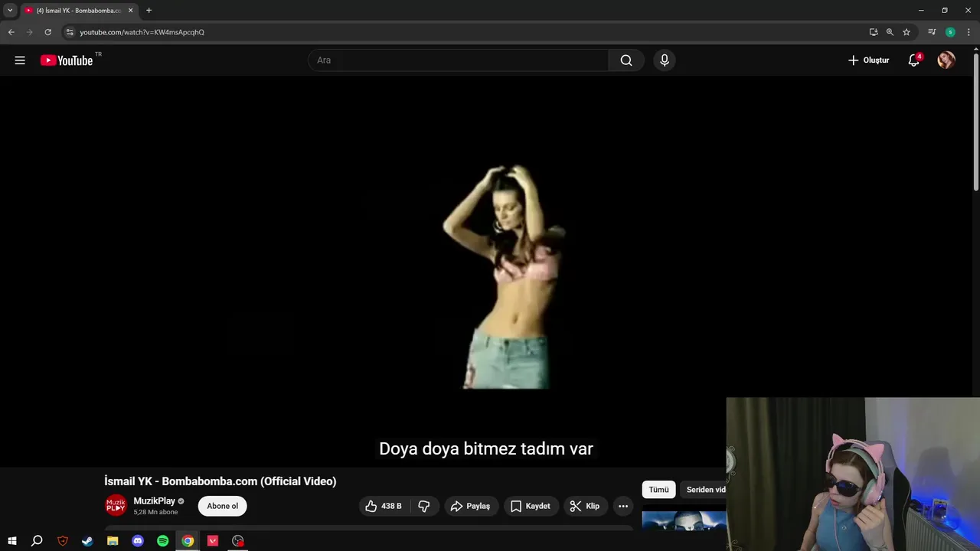Open Spotify from the taskbar
The width and height of the screenshot is (980, 551).
pos(162,541)
